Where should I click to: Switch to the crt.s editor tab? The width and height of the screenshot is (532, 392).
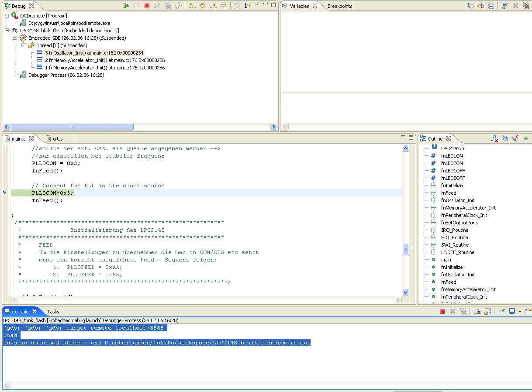coord(57,139)
